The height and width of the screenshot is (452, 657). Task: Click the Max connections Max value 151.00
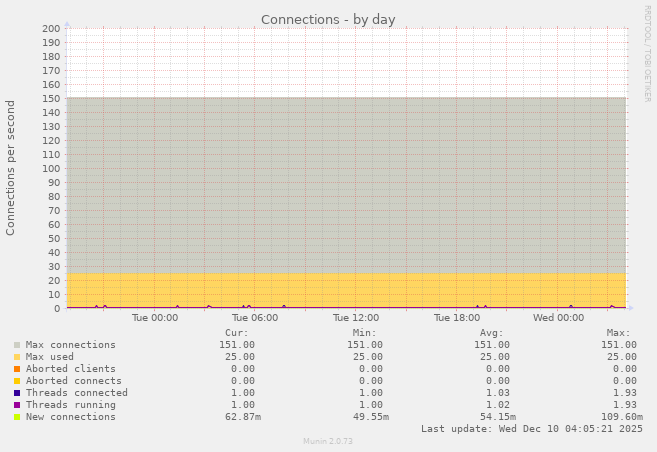click(619, 345)
